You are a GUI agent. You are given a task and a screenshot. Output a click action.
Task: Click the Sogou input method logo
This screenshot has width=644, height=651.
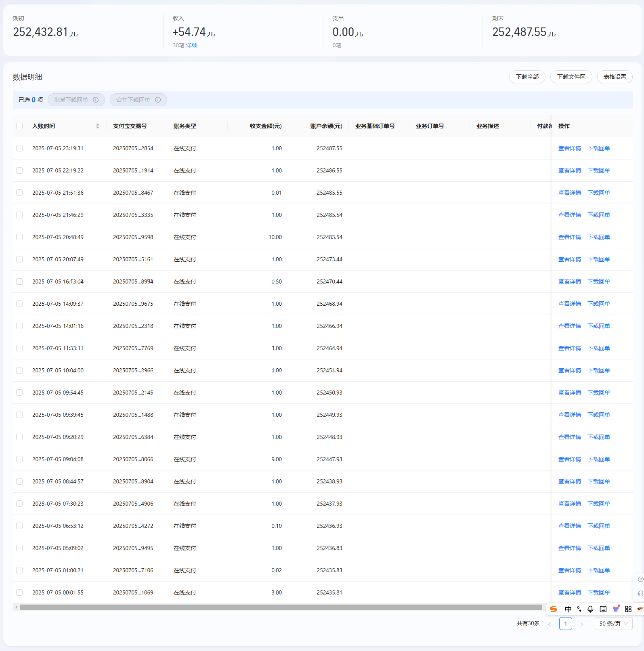click(x=554, y=609)
